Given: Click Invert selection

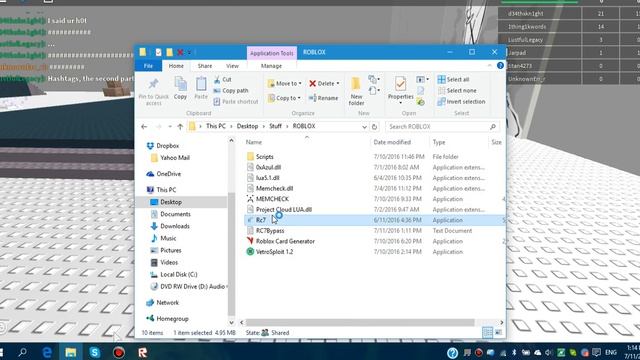Looking at the screenshot, I should point(461,102).
